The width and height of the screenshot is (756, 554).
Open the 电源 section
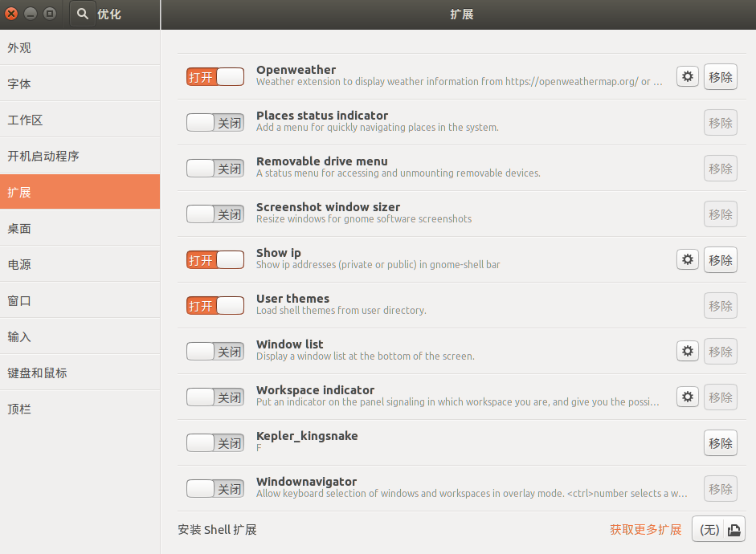tap(80, 264)
